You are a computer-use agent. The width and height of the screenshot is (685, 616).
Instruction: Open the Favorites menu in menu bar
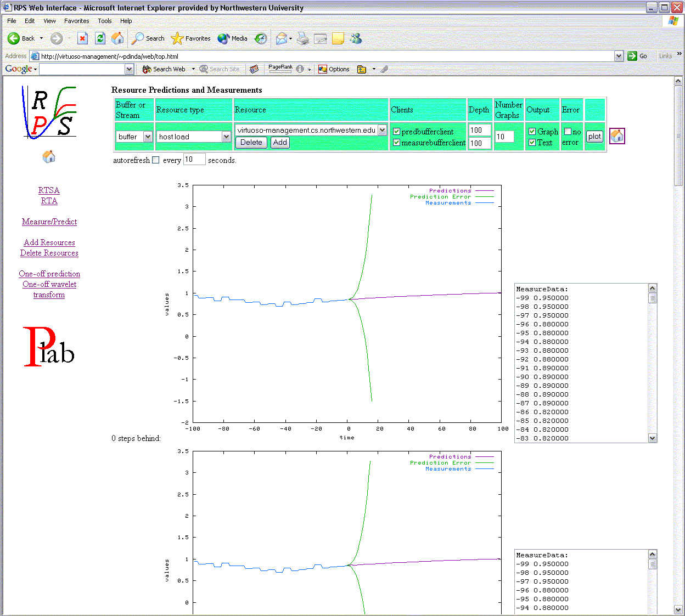(76, 21)
